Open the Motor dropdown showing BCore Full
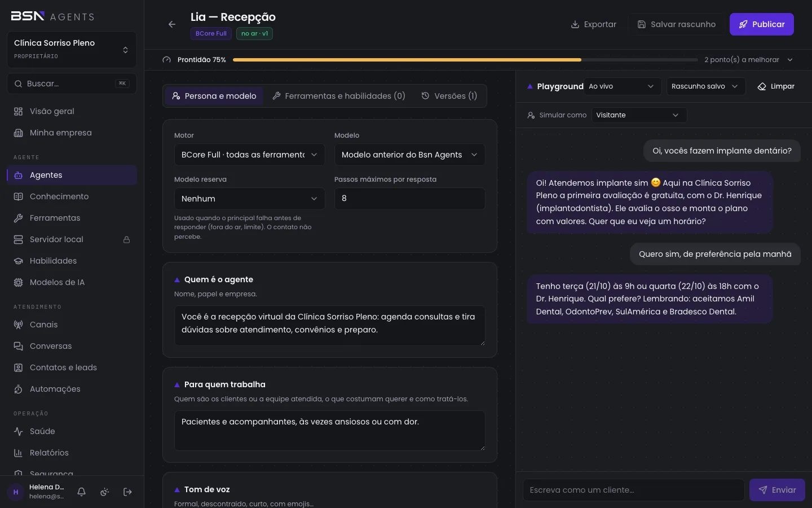Viewport: 812px width, 508px height. click(x=249, y=155)
